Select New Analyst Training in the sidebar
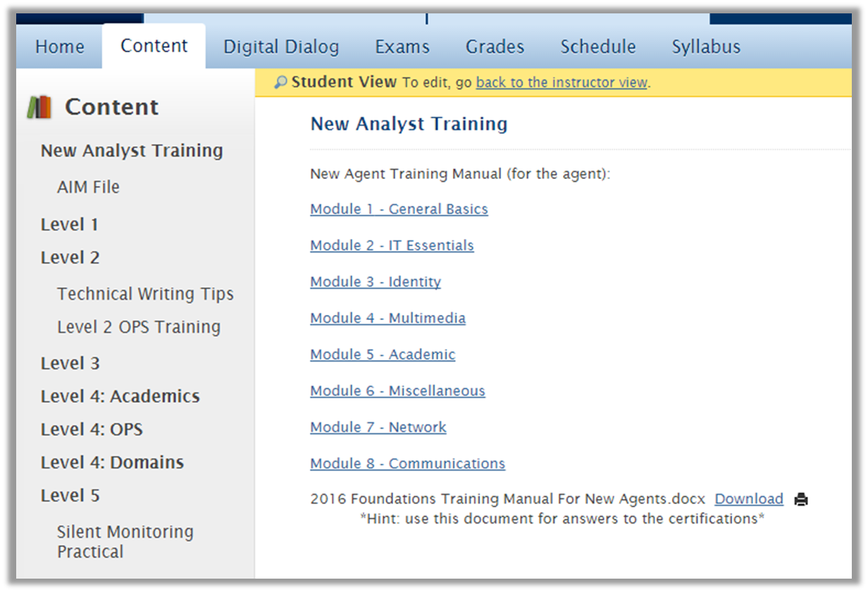This screenshot has height=592, width=868. click(132, 150)
